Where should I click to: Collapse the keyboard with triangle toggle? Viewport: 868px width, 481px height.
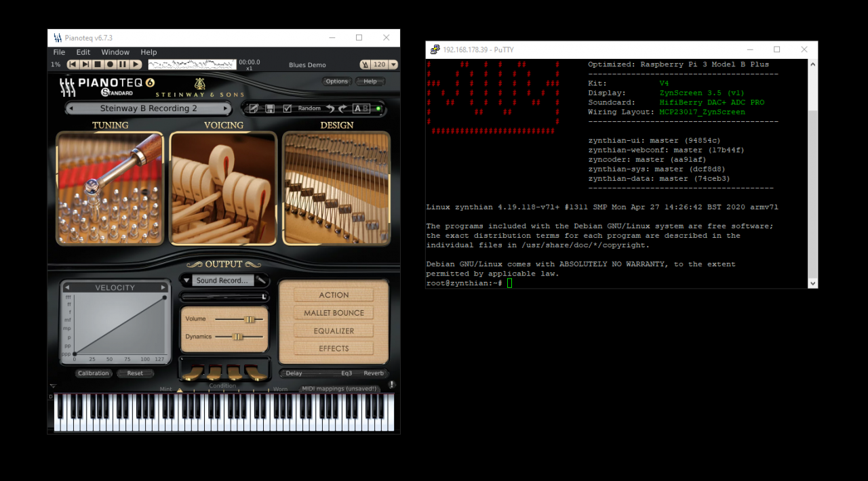(x=53, y=387)
